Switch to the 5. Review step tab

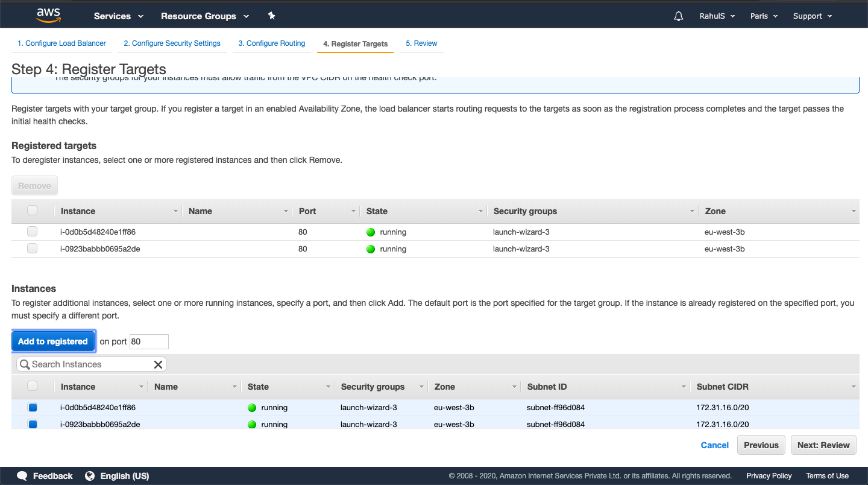point(421,43)
